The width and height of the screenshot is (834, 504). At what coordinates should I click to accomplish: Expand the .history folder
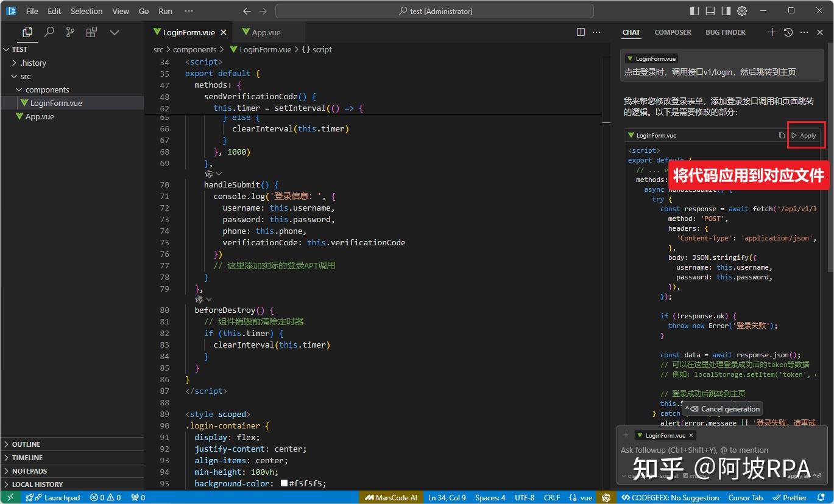tap(33, 63)
